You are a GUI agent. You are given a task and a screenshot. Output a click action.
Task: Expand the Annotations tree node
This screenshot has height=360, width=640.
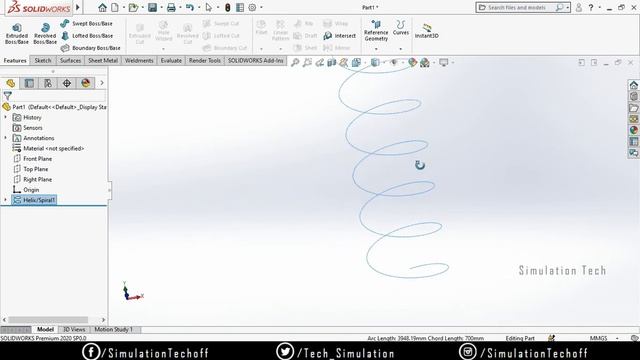click(5, 138)
